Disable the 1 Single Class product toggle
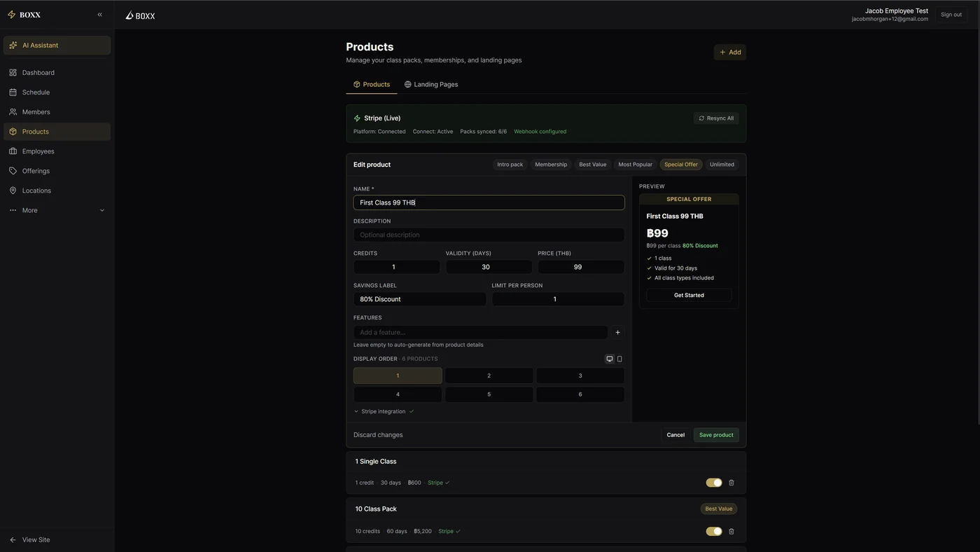Viewport: 980px width, 552px height. tap(713, 483)
